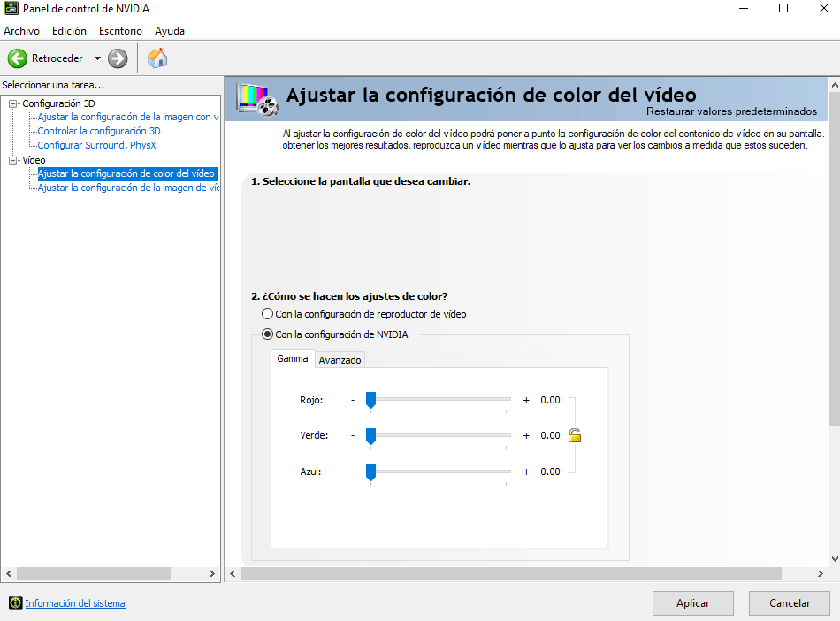This screenshot has height=621, width=840.
Task: Open the Edición menu
Action: pyautogui.click(x=69, y=31)
